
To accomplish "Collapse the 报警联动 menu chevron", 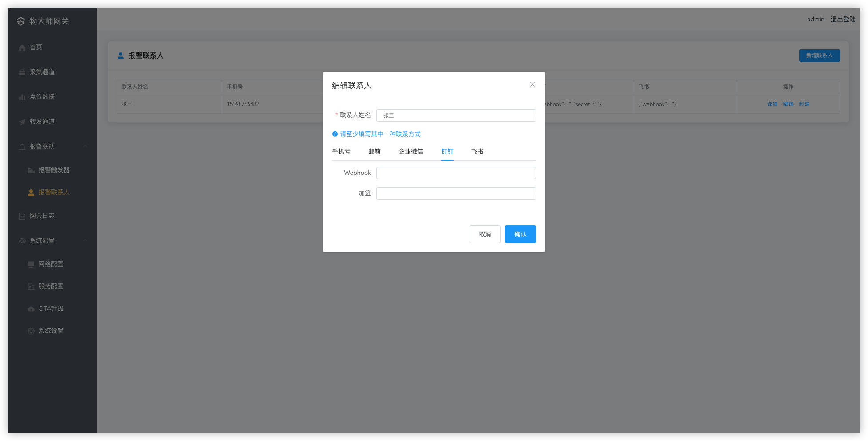I will point(85,146).
